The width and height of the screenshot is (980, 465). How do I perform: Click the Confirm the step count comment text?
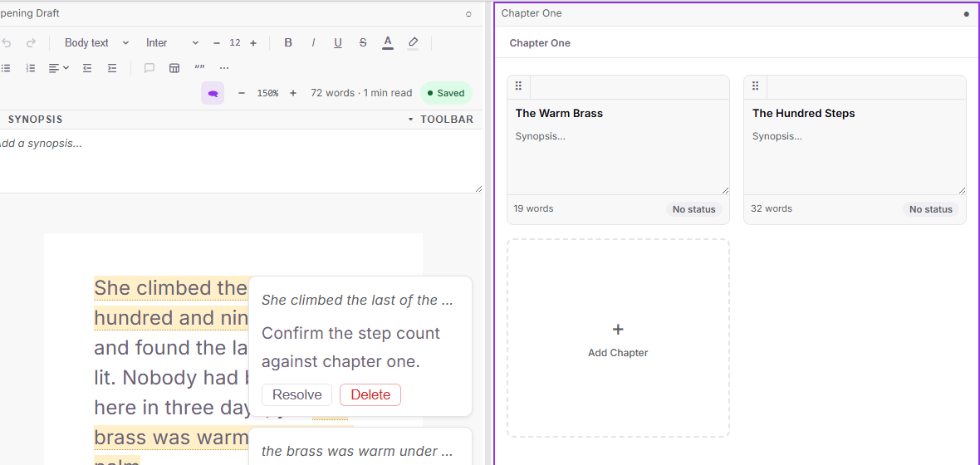350,347
